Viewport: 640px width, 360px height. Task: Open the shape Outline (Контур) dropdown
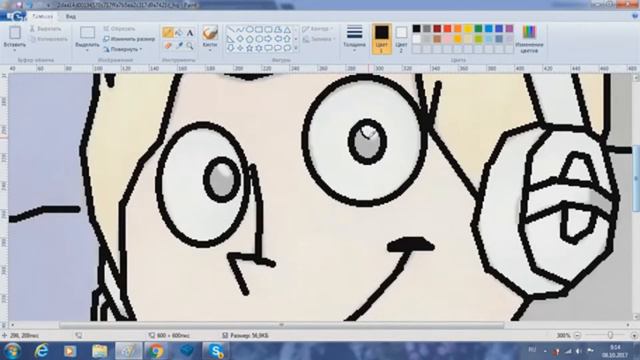(318, 29)
